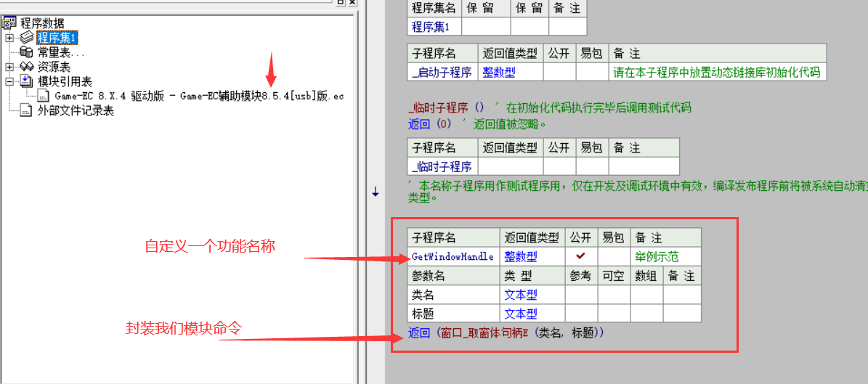Select the parameter name 类名
Viewport: 868px width, 384px height.
[x=453, y=295]
